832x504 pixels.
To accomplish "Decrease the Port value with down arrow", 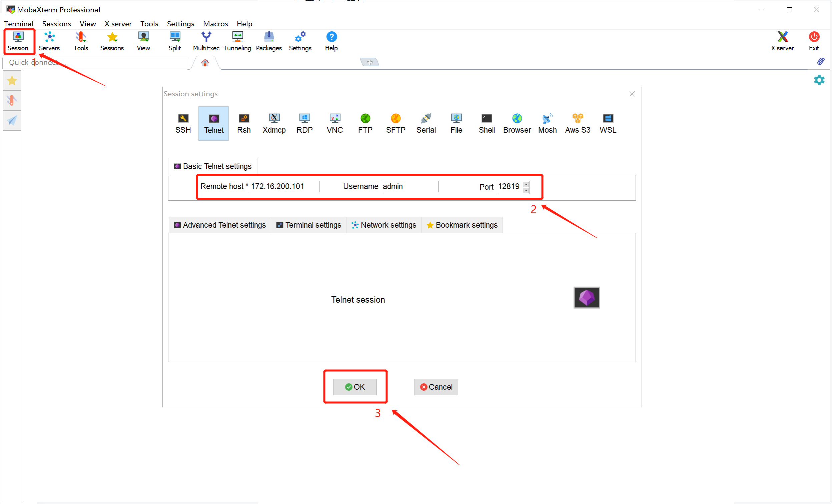I will [x=526, y=190].
